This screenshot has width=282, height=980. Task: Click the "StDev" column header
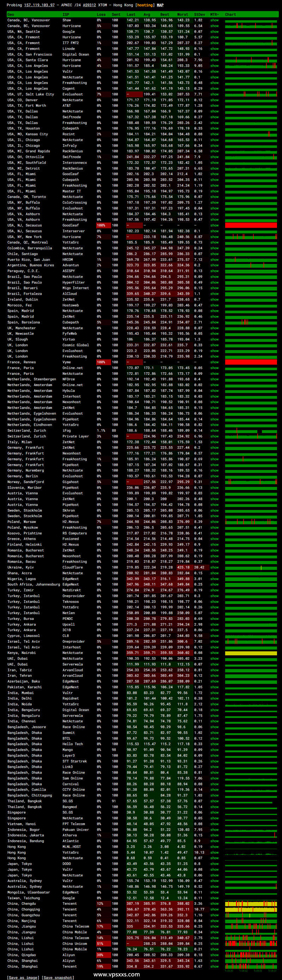click(x=200, y=14)
